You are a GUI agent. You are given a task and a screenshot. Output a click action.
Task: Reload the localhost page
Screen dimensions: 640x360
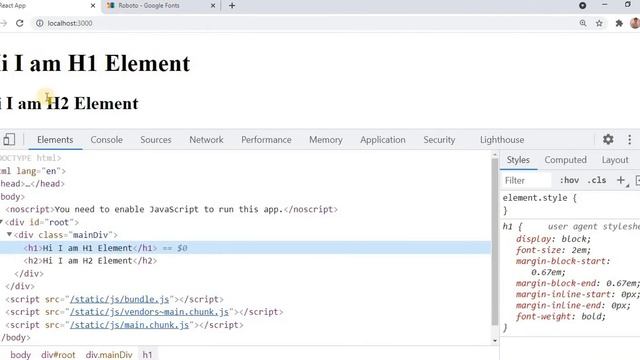[x=20, y=23]
